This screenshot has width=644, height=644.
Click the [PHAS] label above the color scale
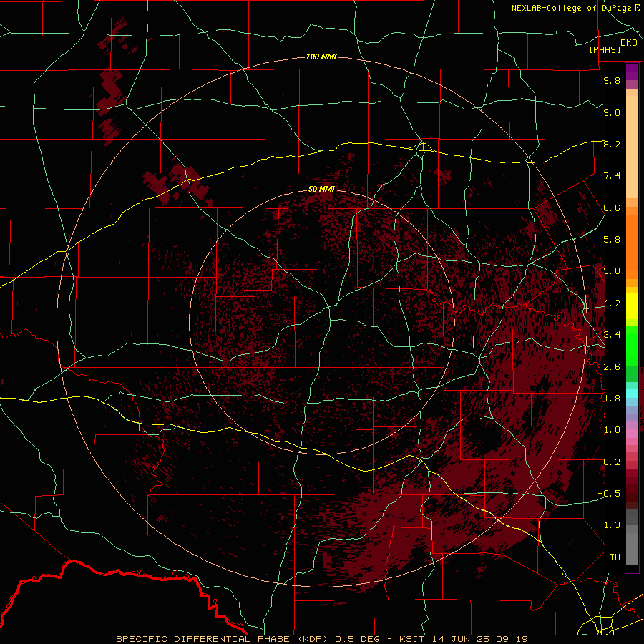tap(605, 49)
